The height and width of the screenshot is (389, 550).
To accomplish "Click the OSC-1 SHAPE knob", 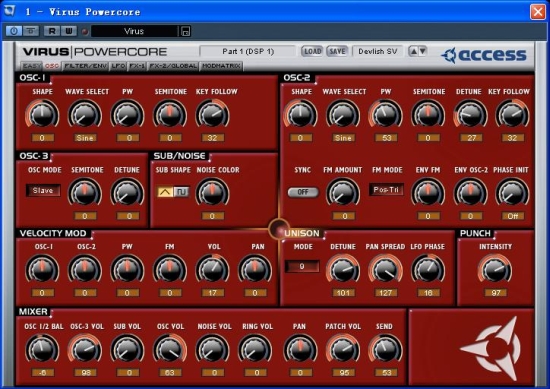I will (x=42, y=115).
